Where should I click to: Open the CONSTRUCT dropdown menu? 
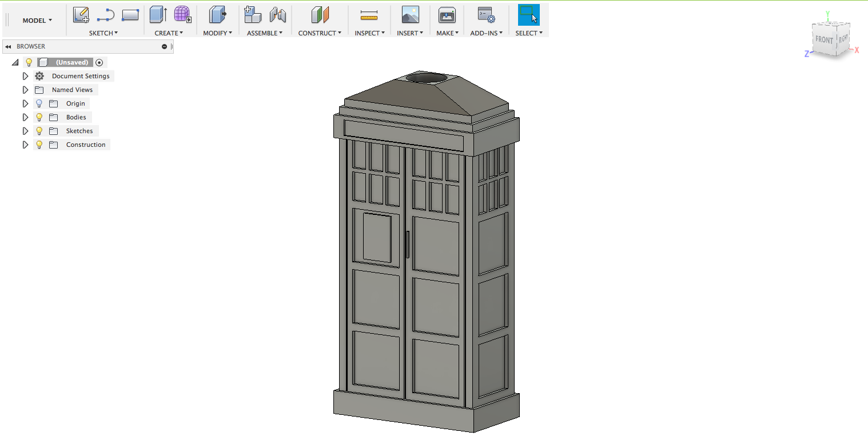[320, 33]
